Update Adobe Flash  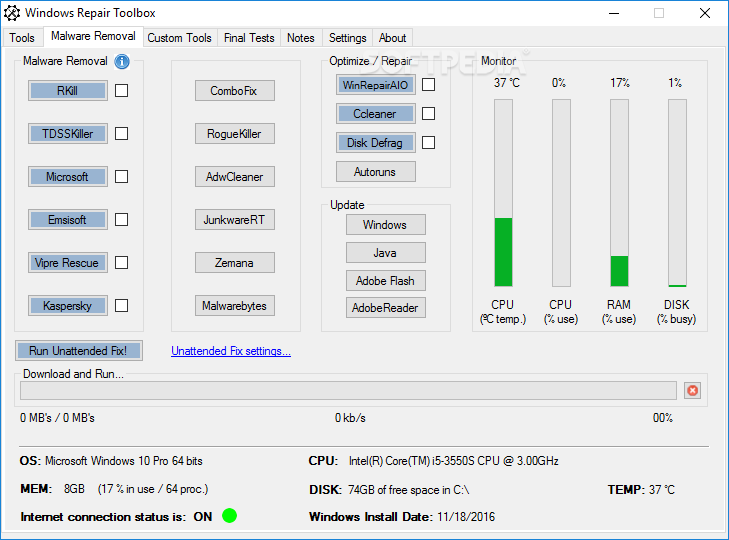point(385,280)
